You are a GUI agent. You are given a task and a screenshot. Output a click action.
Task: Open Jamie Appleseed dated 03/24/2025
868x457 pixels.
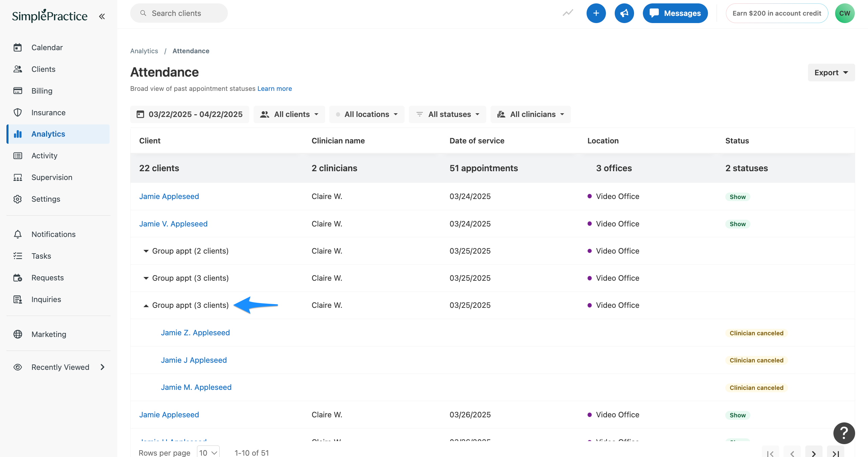pyautogui.click(x=169, y=196)
